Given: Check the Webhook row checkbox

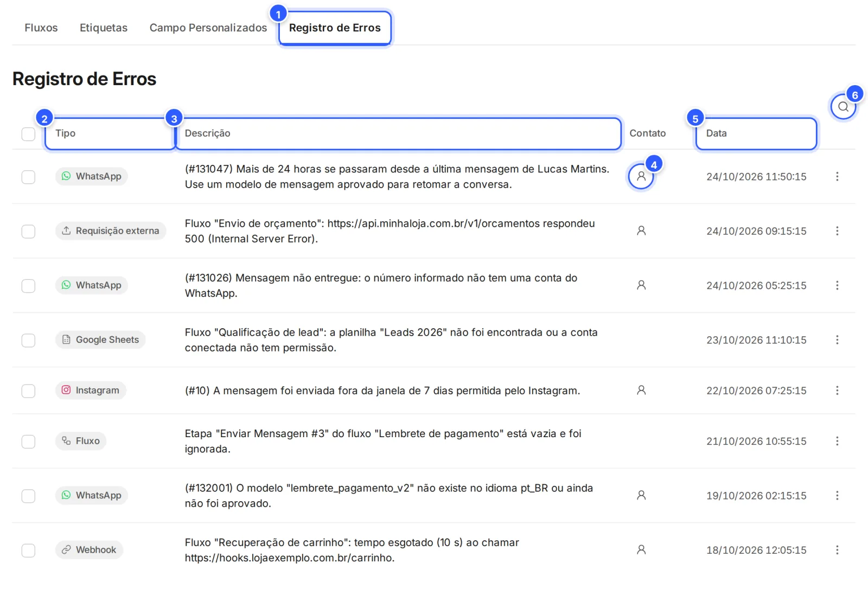Looking at the screenshot, I should click(28, 550).
